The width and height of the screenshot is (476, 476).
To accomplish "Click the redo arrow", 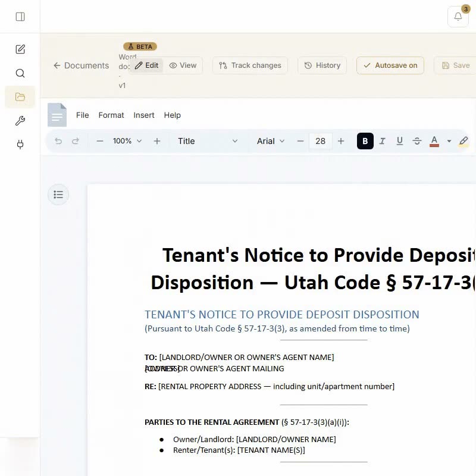I will pyautogui.click(x=76, y=141).
